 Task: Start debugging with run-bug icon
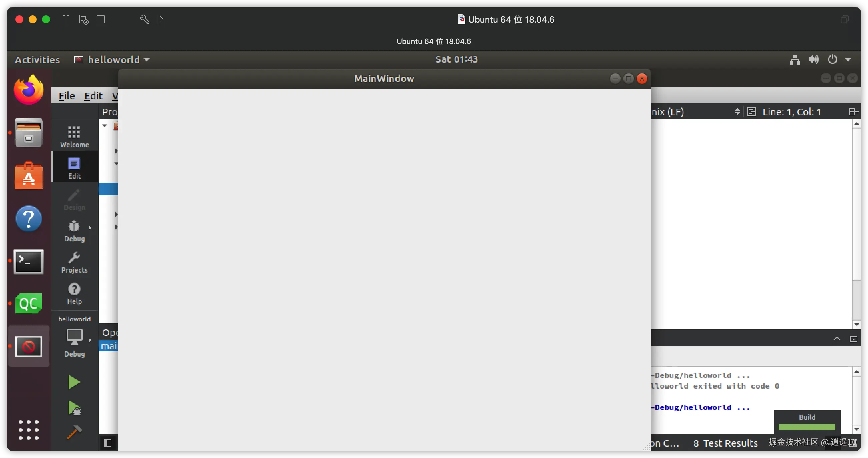(x=74, y=408)
